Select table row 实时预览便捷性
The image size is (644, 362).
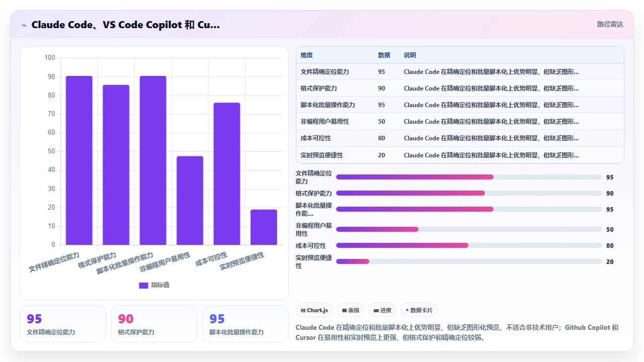(460, 155)
